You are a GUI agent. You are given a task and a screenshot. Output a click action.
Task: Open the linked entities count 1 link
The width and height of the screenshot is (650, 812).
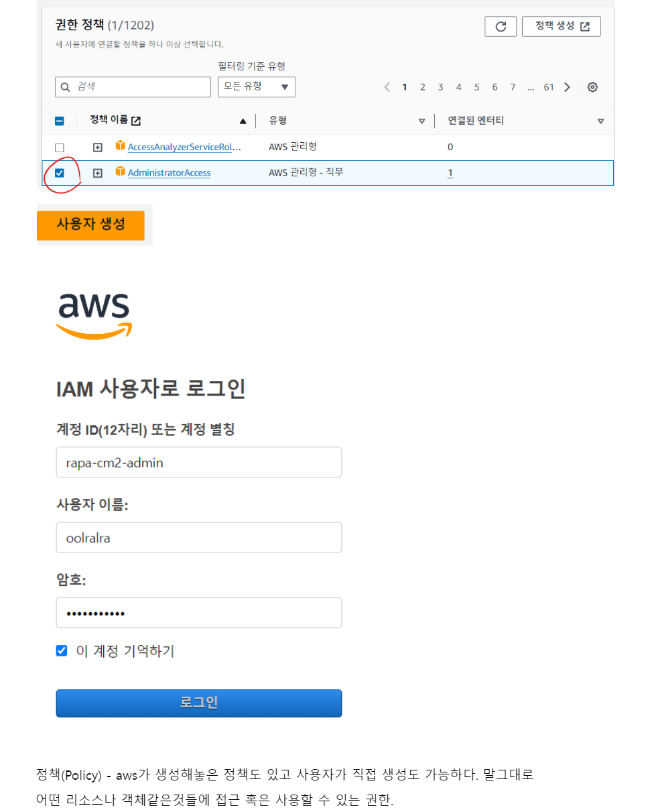point(450,173)
